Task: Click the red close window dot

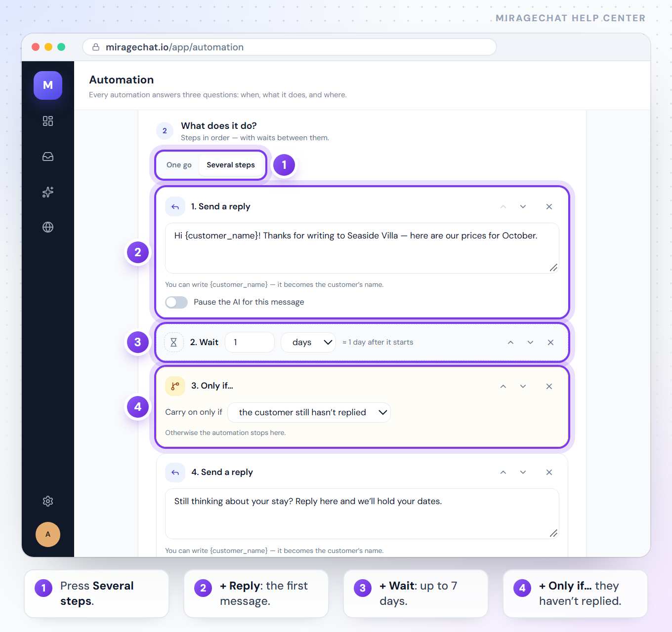Action: [36, 47]
